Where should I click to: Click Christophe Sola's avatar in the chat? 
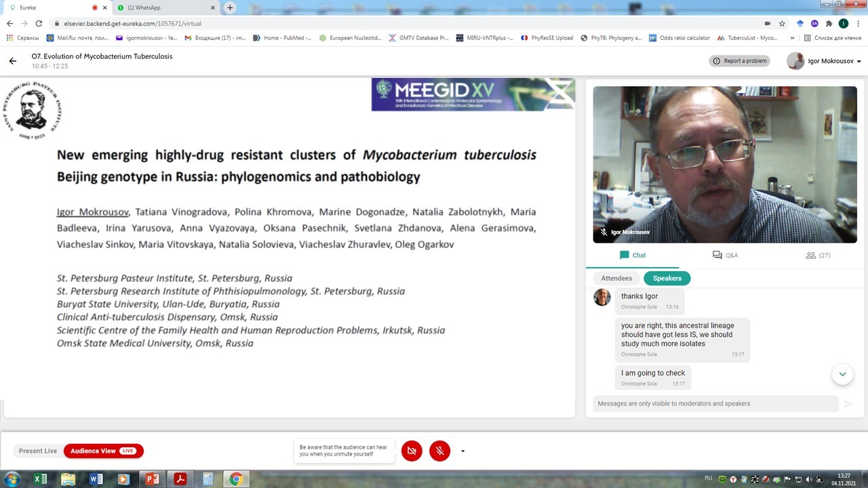602,298
